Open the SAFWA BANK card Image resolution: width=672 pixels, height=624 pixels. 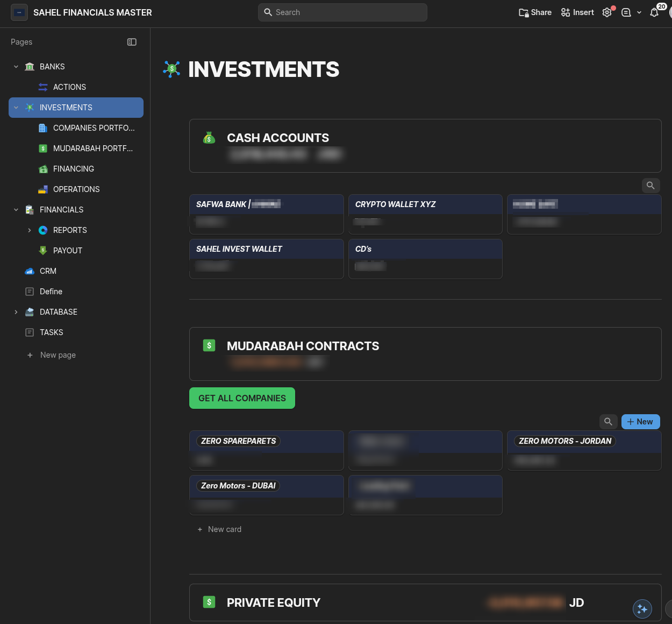[266, 214]
